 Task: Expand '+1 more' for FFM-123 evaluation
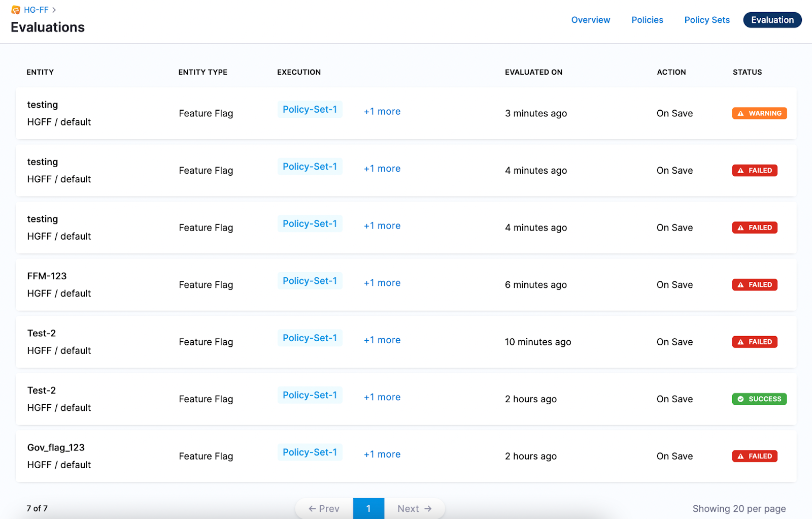(x=382, y=283)
